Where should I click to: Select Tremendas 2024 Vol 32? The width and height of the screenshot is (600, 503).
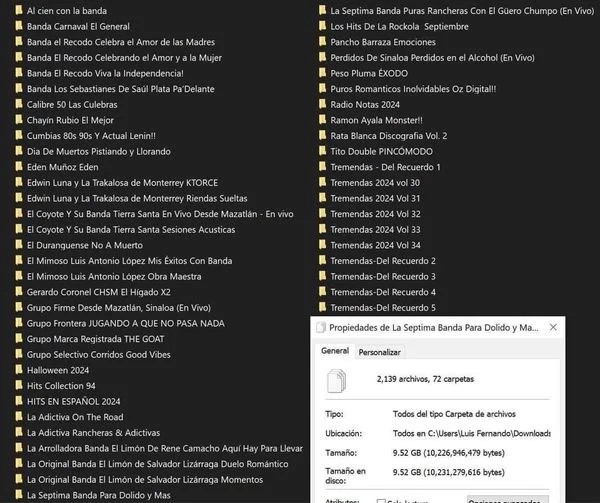375,214
